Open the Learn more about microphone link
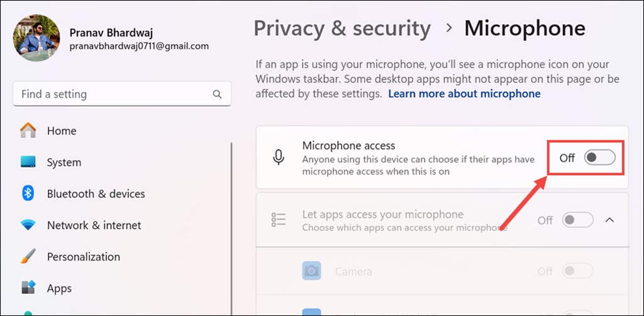The height and width of the screenshot is (316, 644). 464,94
